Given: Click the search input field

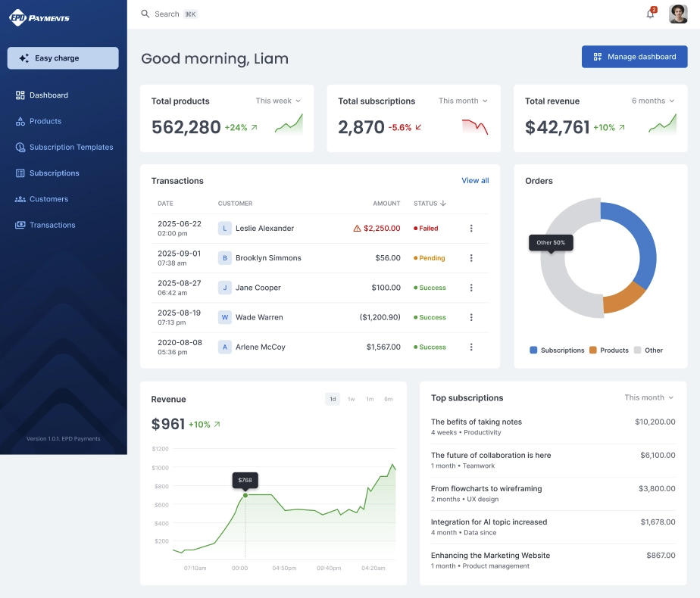Looking at the screenshot, I should [x=170, y=14].
